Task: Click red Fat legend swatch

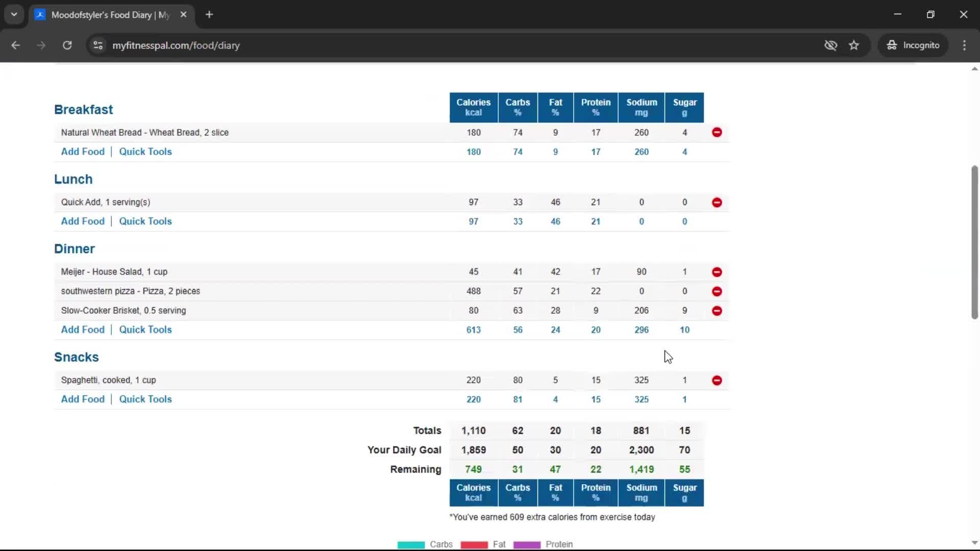Action: point(474,545)
